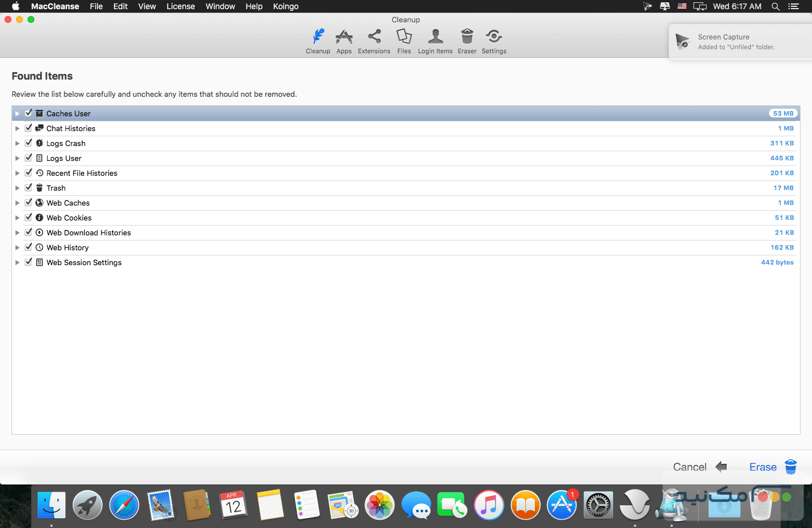Expand the Logs Crash disclosure triangle

pos(17,143)
